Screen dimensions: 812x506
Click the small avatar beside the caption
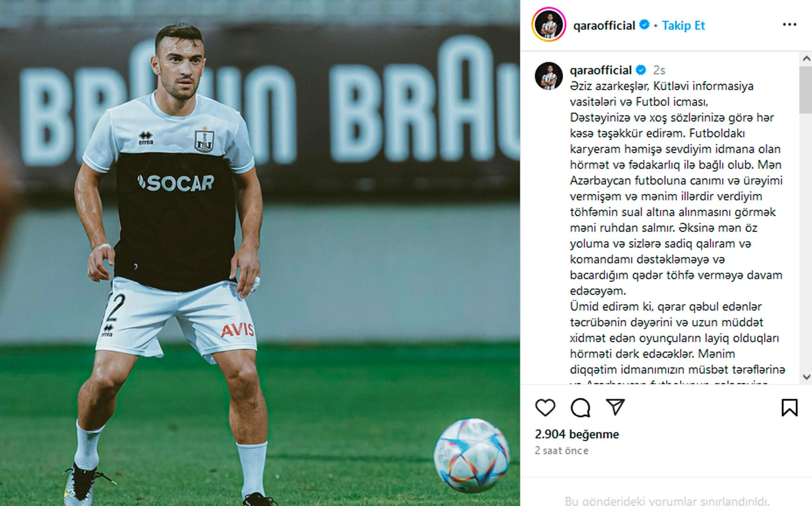tap(549, 76)
